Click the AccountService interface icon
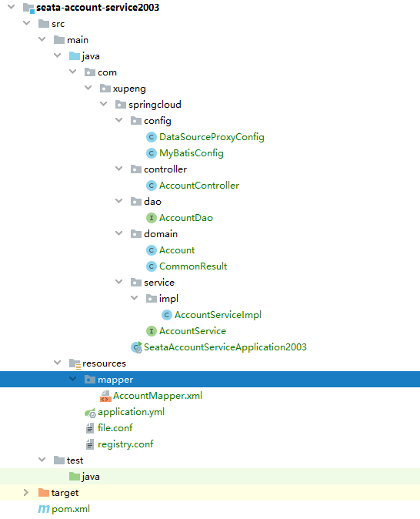 point(151,331)
